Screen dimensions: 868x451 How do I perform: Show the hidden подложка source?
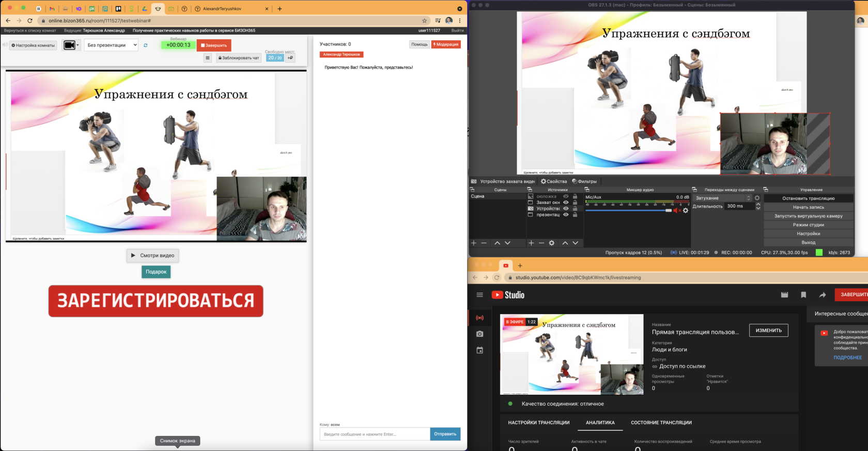click(x=566, y=196)
